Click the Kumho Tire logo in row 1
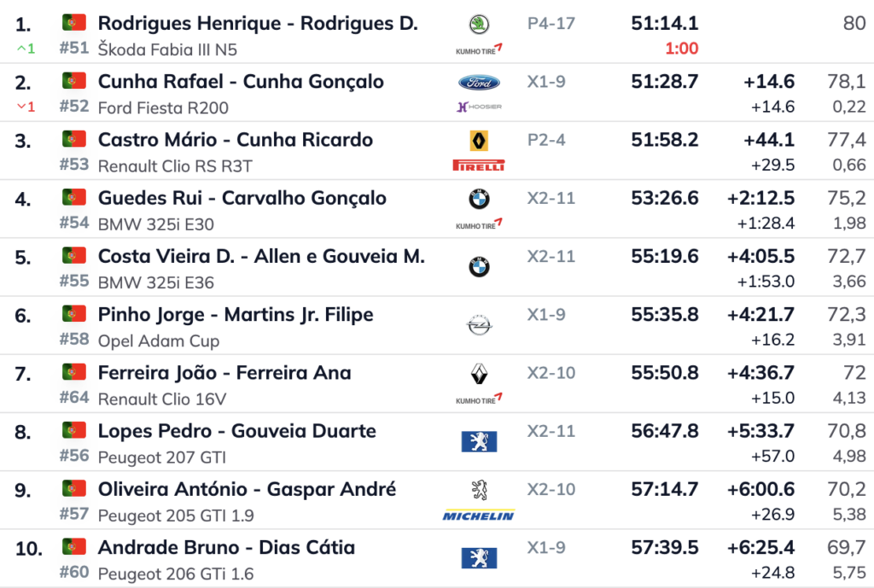The width and height of the screenshot is (874, 588). (x=479, y=49)
